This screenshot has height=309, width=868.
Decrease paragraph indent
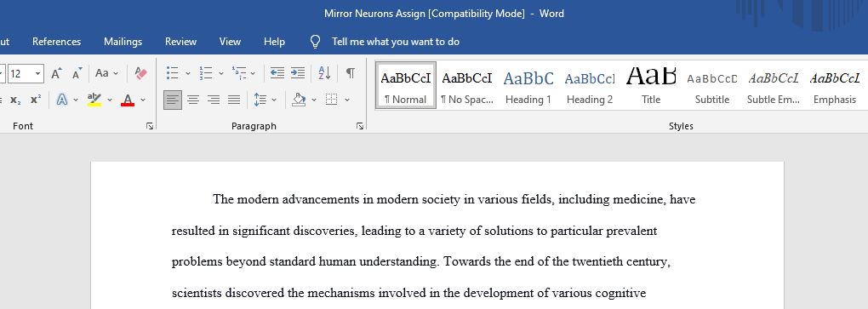click(277, 73)
